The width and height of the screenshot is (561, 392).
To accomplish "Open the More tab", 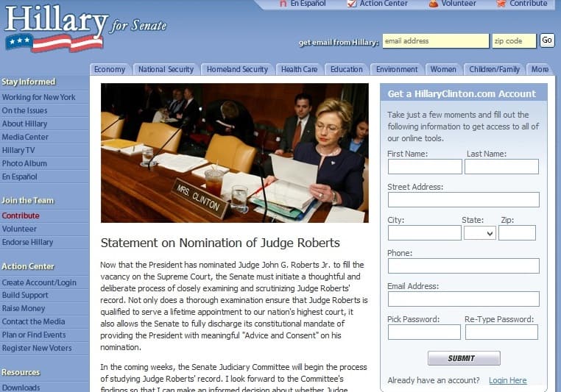I will click(x=540, y=69).
